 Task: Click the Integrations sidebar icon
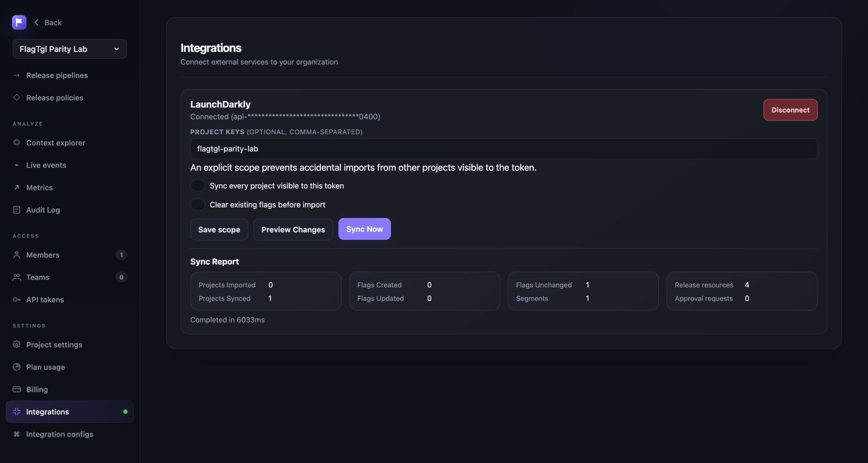click(17, 412)
